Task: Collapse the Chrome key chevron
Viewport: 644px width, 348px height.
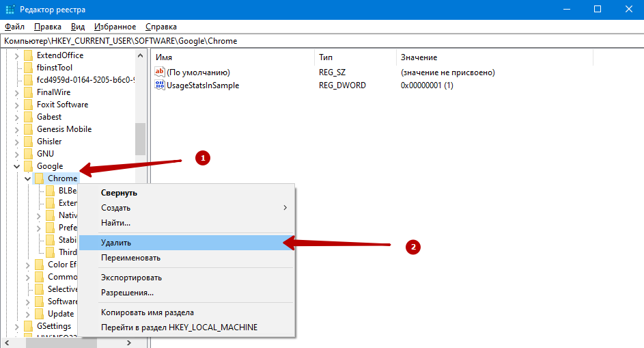Action: tap(27, 178)
